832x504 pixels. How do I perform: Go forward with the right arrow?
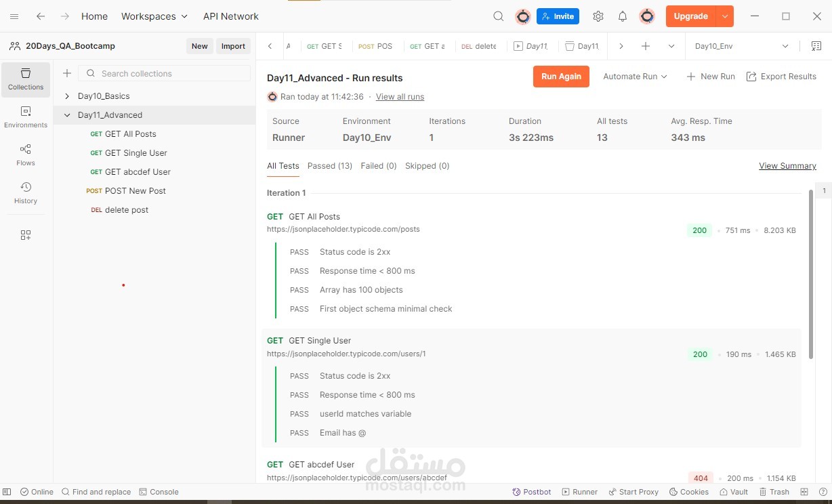tap(64, 16)
